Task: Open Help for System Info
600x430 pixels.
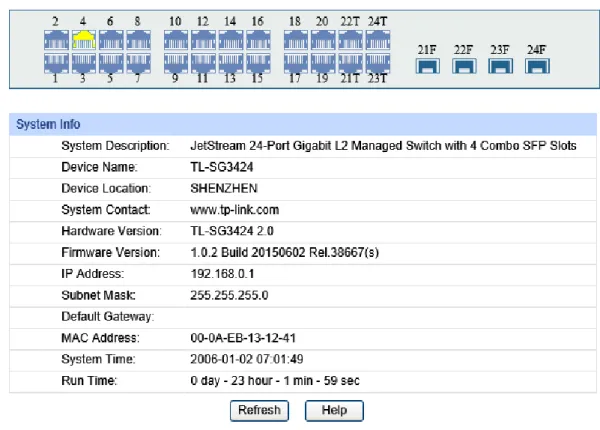Action: 334,410
